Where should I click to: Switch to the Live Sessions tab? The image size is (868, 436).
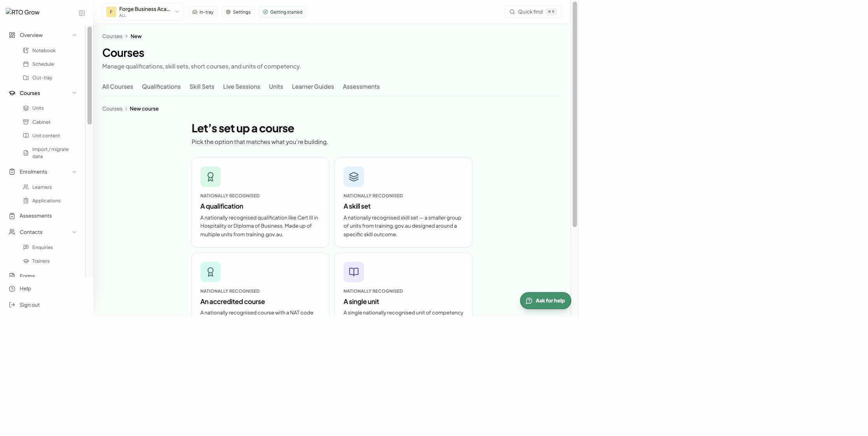pos(241,87)
